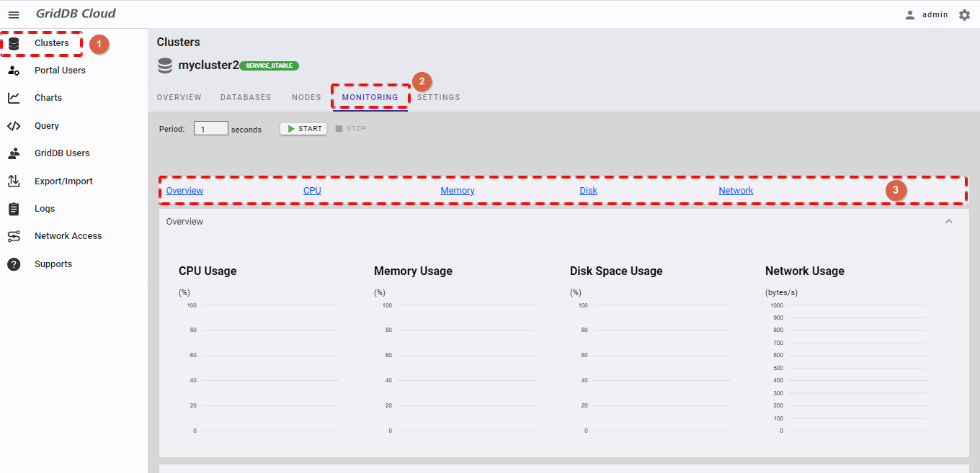Jump to the Disk section link
Image resolution: width=980 pixels, height=473 pixels.
tap(589, 191)
